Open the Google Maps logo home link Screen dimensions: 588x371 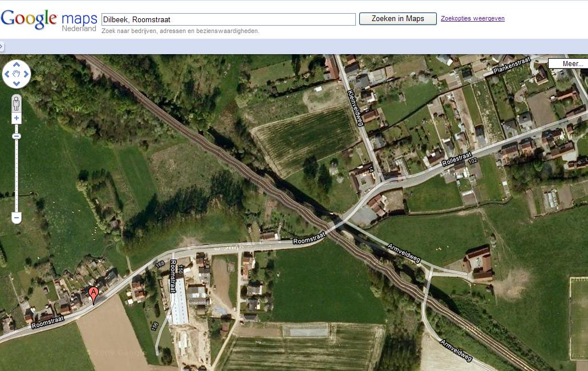[48, 20]
